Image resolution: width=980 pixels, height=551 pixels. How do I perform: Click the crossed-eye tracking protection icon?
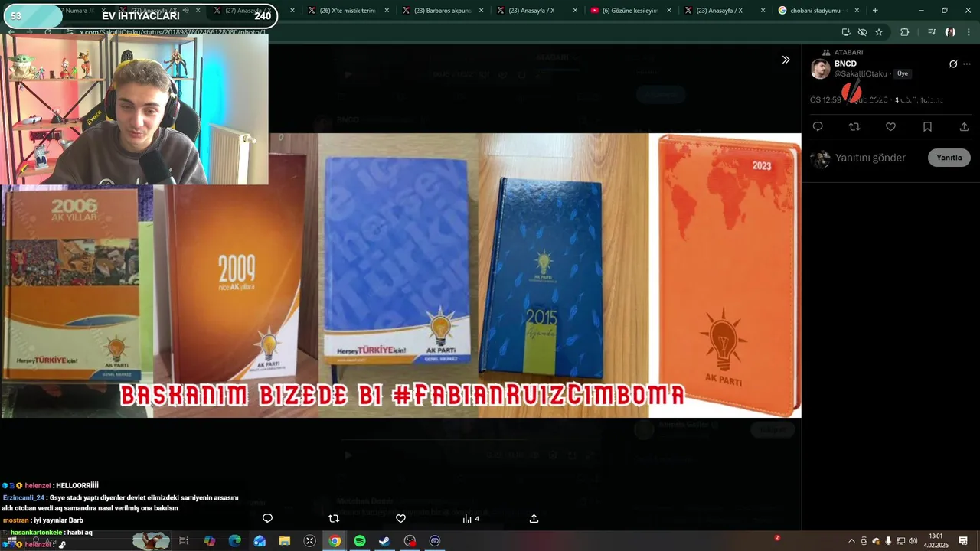(x=863, y=32)
